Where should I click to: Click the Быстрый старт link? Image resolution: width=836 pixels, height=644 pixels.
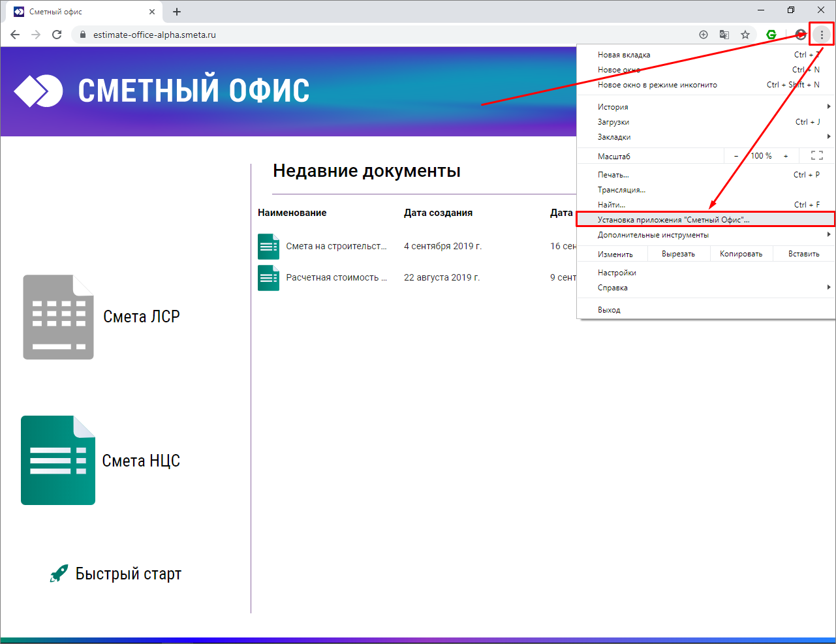point(129,574)
